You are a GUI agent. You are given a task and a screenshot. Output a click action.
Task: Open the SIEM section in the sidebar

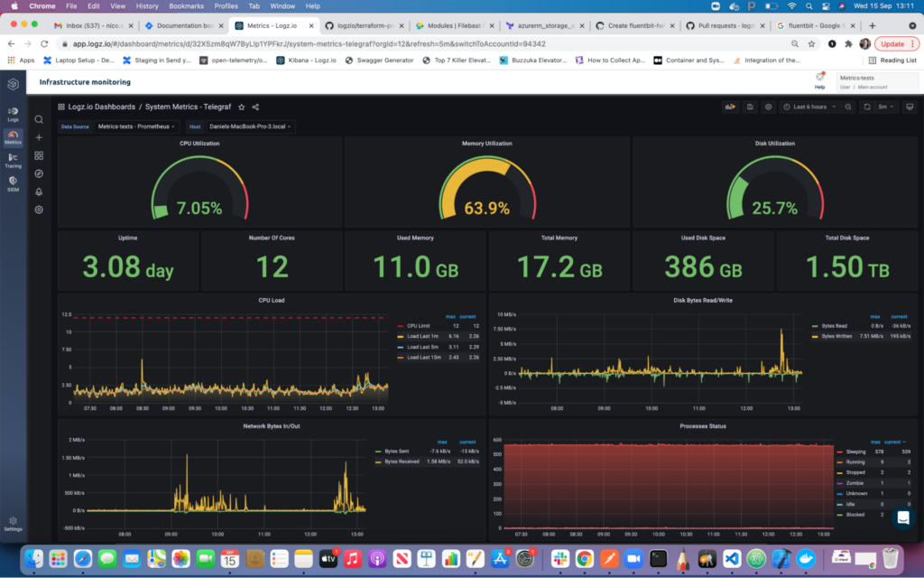[x=12, y=185]
